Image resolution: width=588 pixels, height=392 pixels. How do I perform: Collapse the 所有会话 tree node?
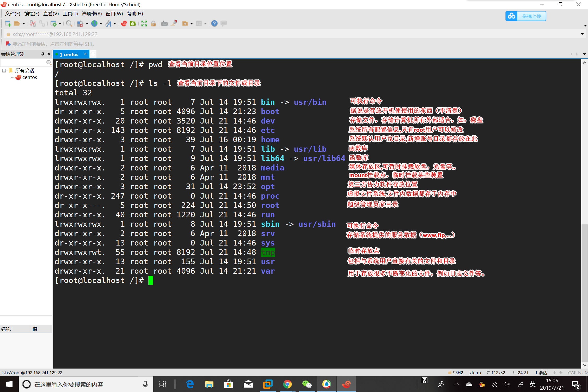pyautogui.click(x=4, y=71)
